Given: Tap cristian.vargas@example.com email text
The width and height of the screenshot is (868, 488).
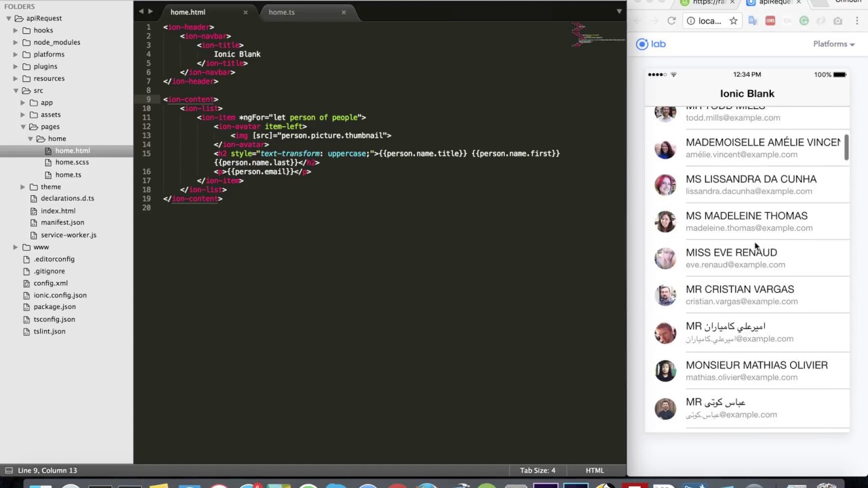Looking at the screenshot, I should point(741,302).
